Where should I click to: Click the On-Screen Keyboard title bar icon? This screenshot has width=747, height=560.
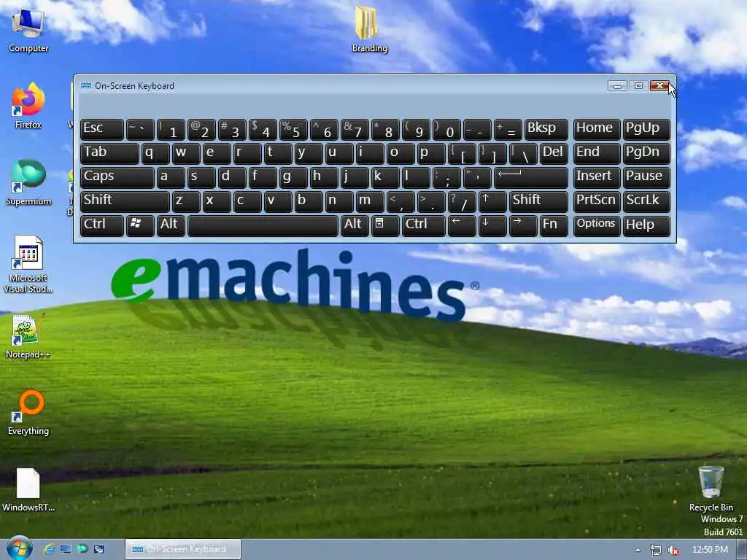coord(86,86)
